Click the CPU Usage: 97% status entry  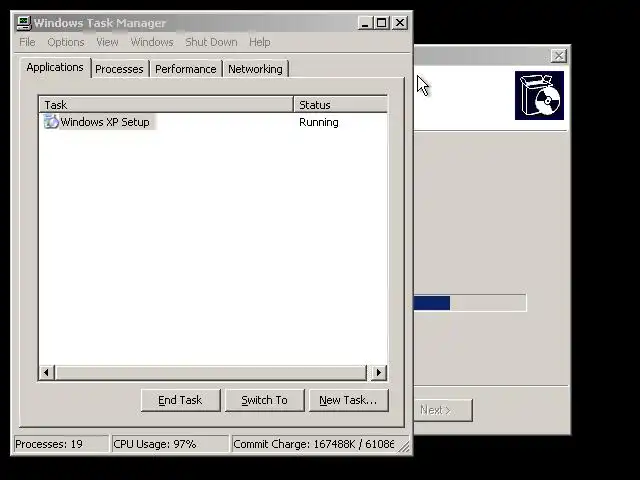pyautogui.click(x=170, y=444)
